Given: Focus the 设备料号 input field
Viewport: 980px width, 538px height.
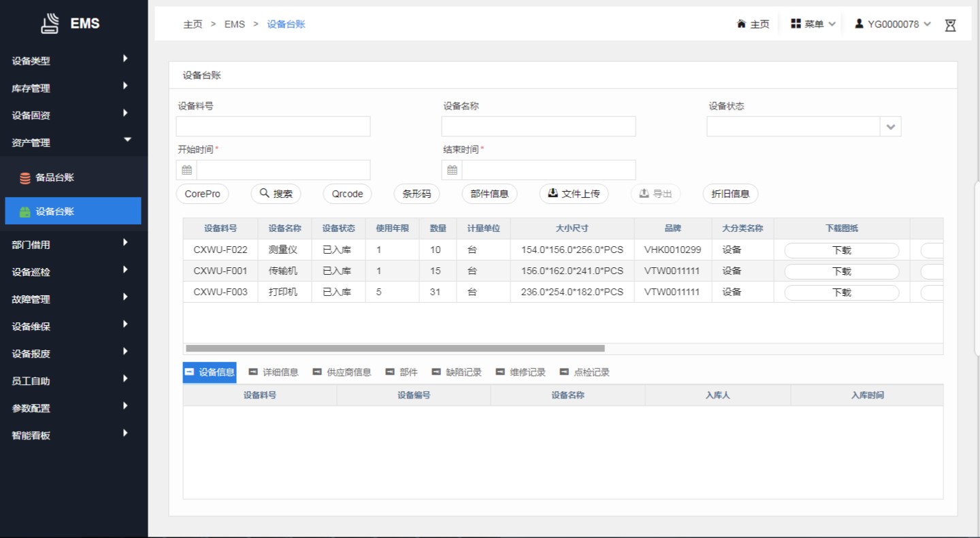Looking at the screenshot, I should (x=273, y=127).
